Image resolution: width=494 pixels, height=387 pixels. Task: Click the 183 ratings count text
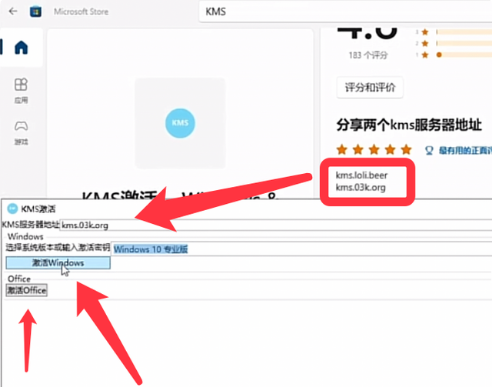click(x=368, y=55)
